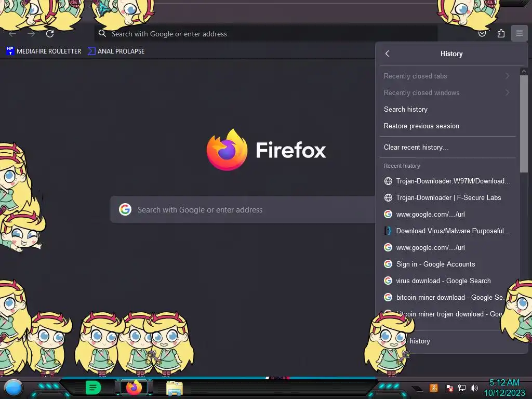Open virus download - Google Search entry
Screen dimensions: 532x399
[447, 281]
